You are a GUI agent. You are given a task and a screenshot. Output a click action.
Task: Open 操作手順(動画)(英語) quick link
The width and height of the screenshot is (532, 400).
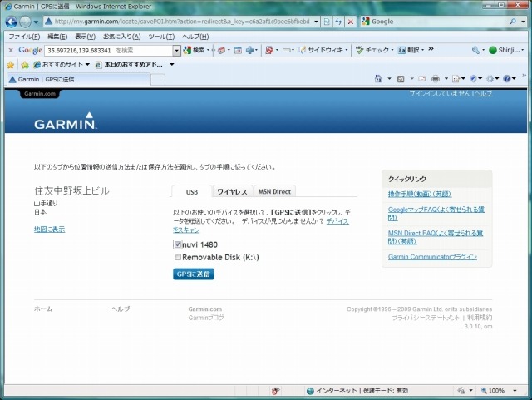420,194
